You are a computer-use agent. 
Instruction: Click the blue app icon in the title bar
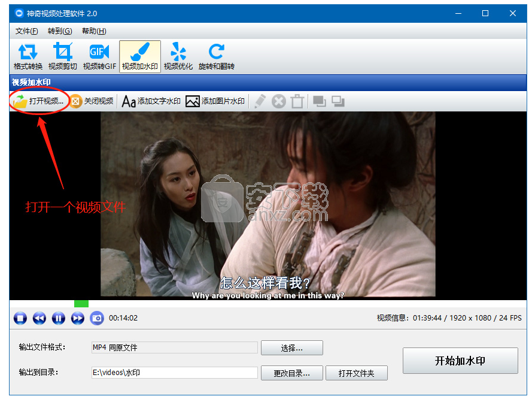pos(19,14)
